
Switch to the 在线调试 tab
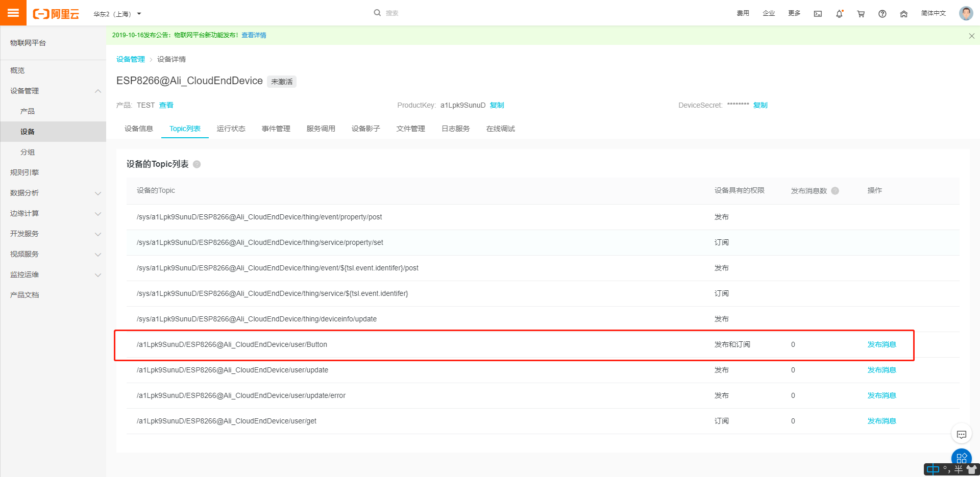pos(500,129)
